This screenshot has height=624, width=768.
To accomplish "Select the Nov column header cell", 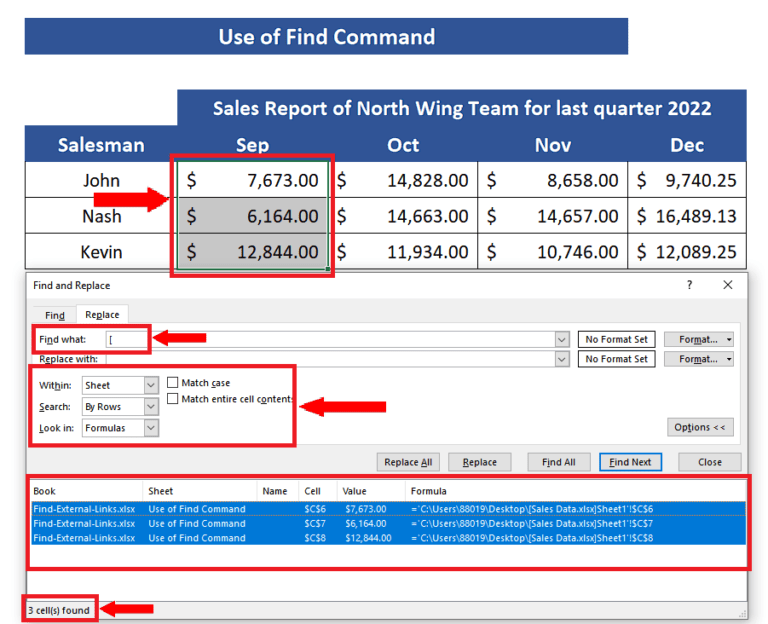I will point(553,144).
